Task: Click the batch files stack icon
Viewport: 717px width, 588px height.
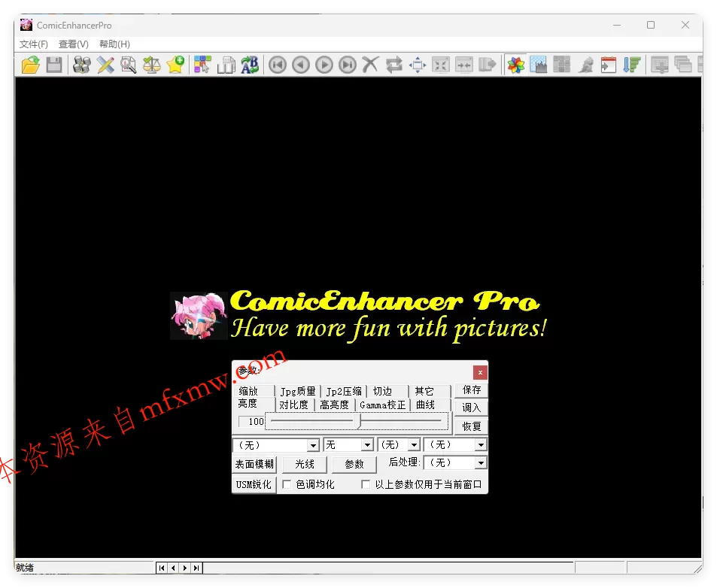Action: pyautogui.click(x=82, y=65)
